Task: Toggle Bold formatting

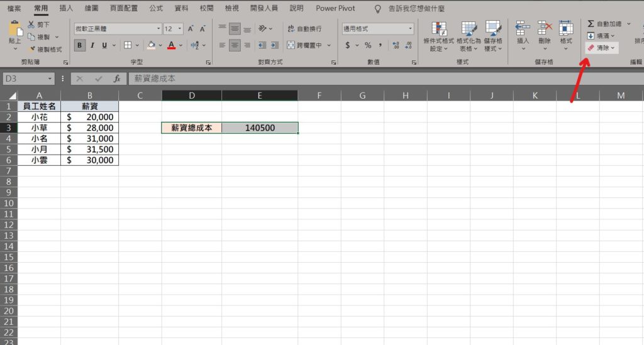Action: [80, 45]
